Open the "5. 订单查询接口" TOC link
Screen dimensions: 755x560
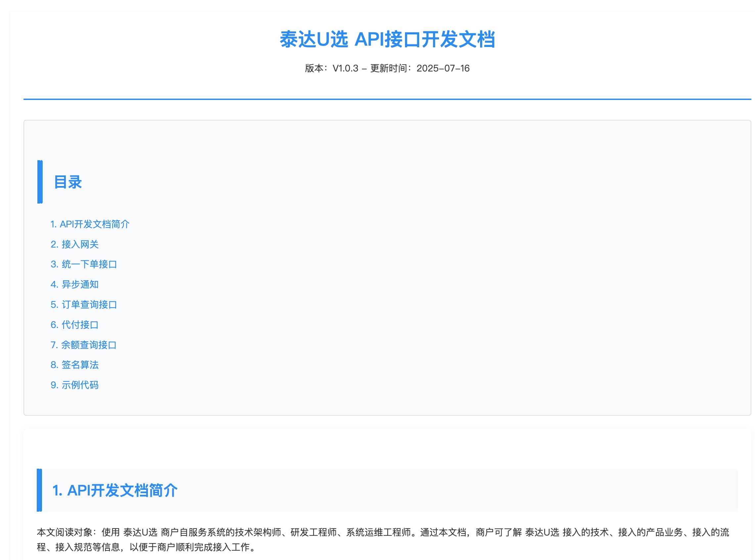tap(84, 304)
